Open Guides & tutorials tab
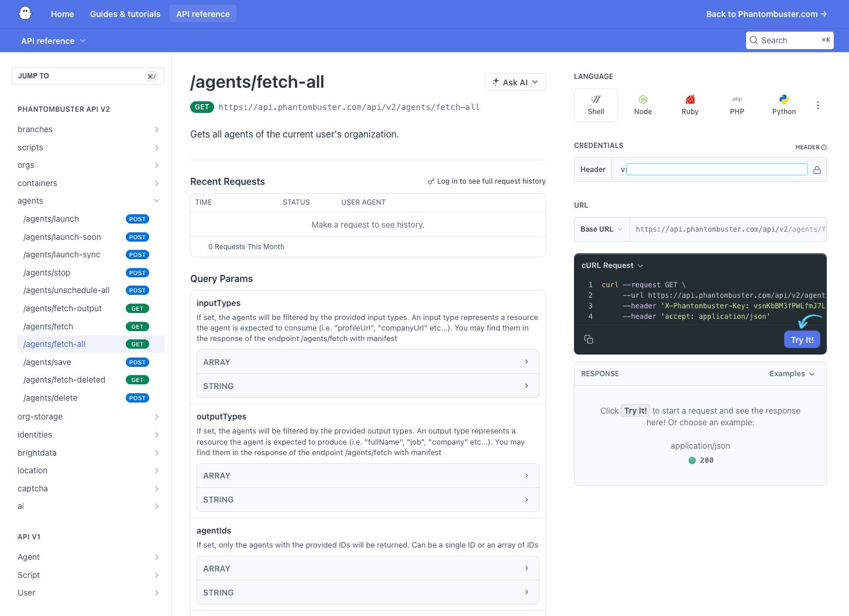Screen dimensions: 849x616 pyautogui.click(x=125, y=14)
